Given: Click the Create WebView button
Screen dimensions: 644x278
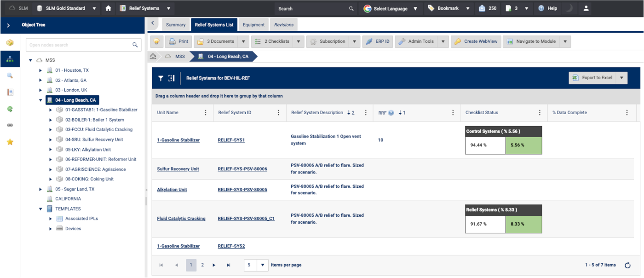Looking at the screenshot, I should click(476, 41).
